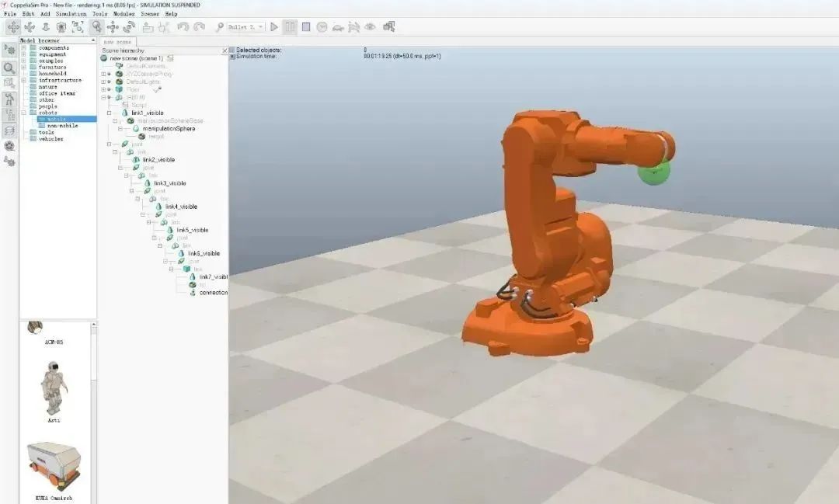Open the dynamics settings magnifier icon
Image resolution: width=839 pixels, height=504 pixels.
[x=219, y=26]
